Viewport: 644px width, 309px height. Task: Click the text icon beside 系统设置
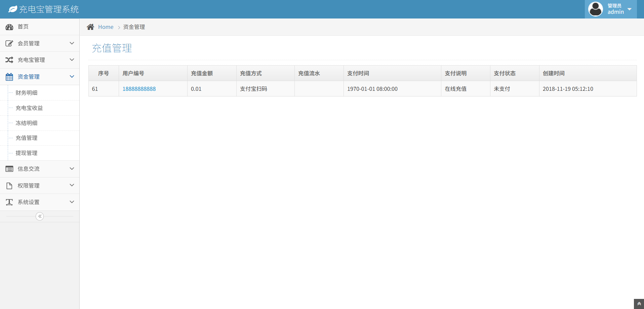pos(9,202)
